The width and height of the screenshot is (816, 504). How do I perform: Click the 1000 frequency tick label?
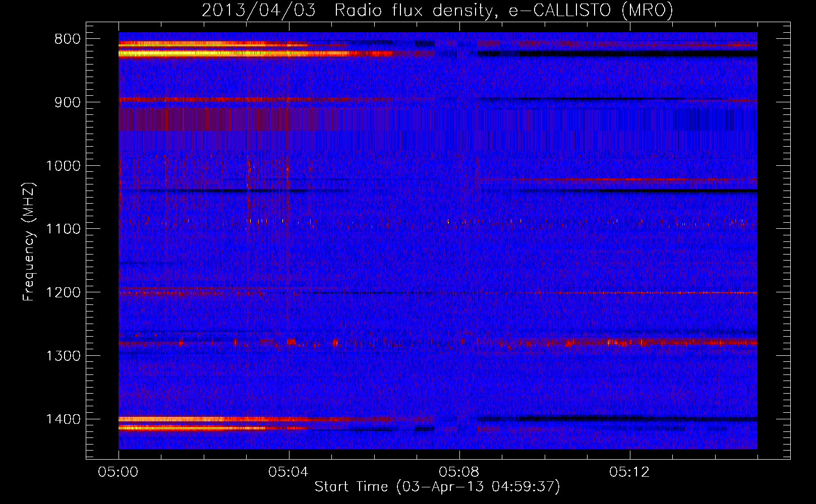point(63,166)
